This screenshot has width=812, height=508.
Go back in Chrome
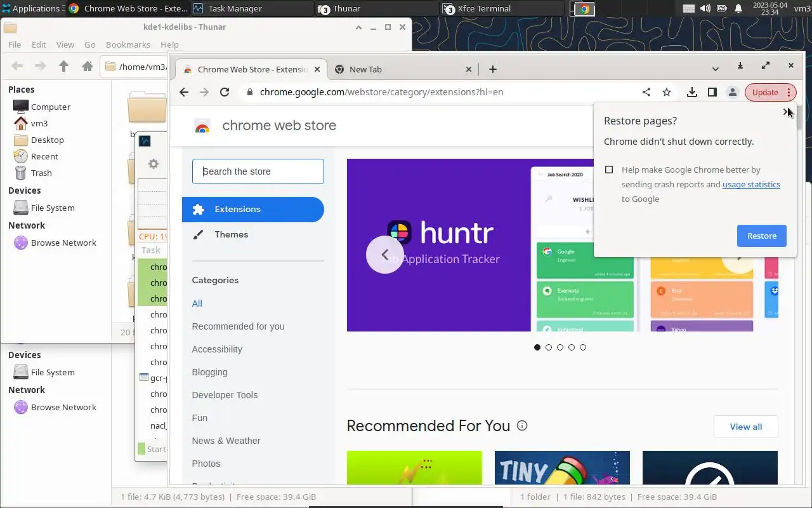click(184, 92)
